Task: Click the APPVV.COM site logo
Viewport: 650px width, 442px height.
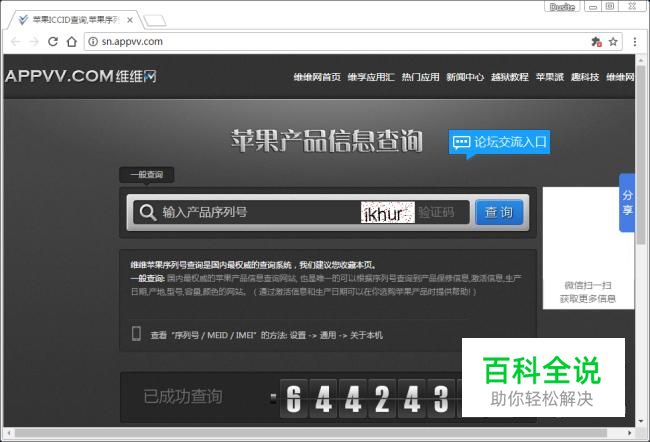Action: pos(81,76)
